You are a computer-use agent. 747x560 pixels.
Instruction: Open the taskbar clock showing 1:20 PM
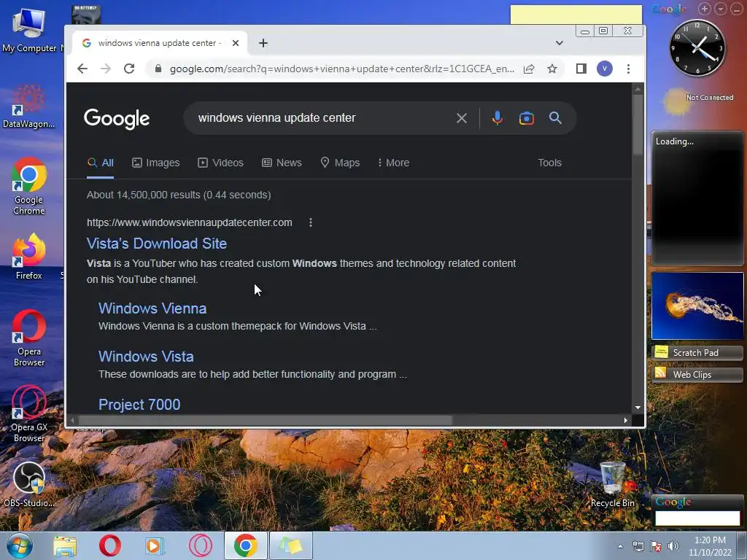click(710, 546)
